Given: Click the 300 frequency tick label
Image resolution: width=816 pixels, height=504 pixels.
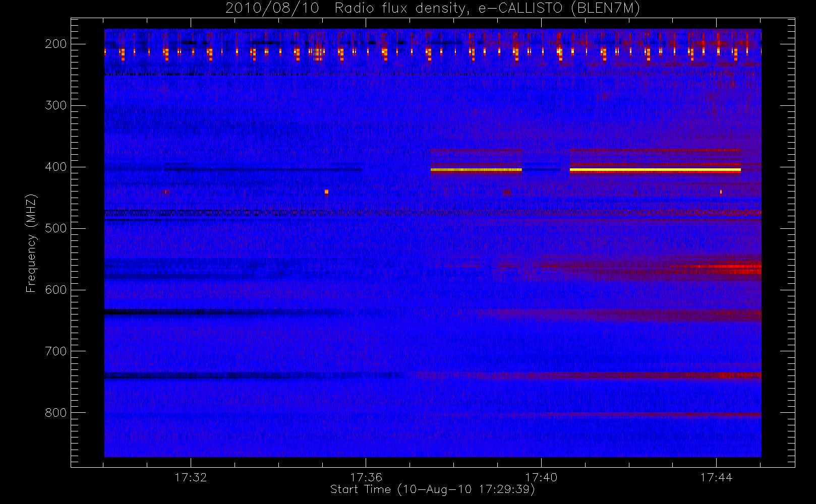Looking at the screenshot, I should pyautogui.click(x=55, y=105).
